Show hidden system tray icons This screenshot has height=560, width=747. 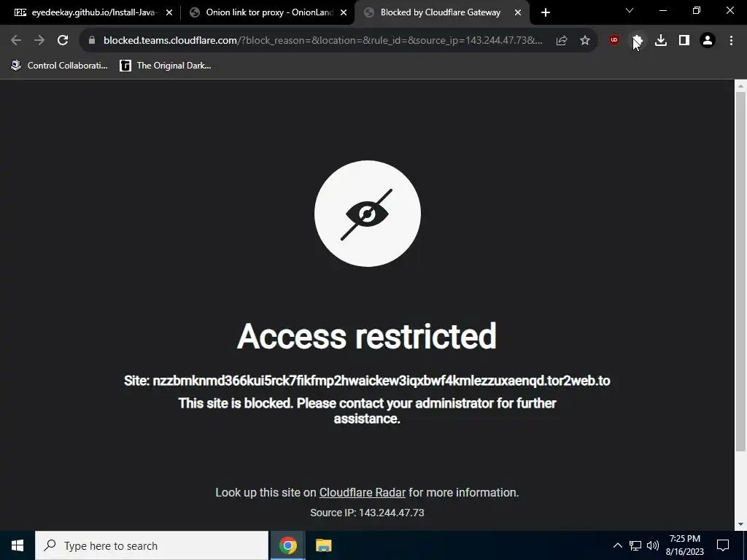tap(617, 545)
